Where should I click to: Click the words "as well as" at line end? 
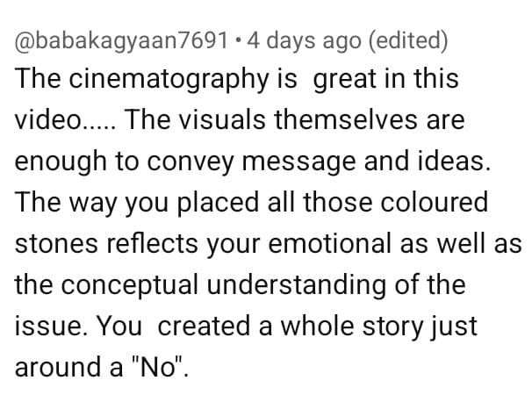[461, 244]
